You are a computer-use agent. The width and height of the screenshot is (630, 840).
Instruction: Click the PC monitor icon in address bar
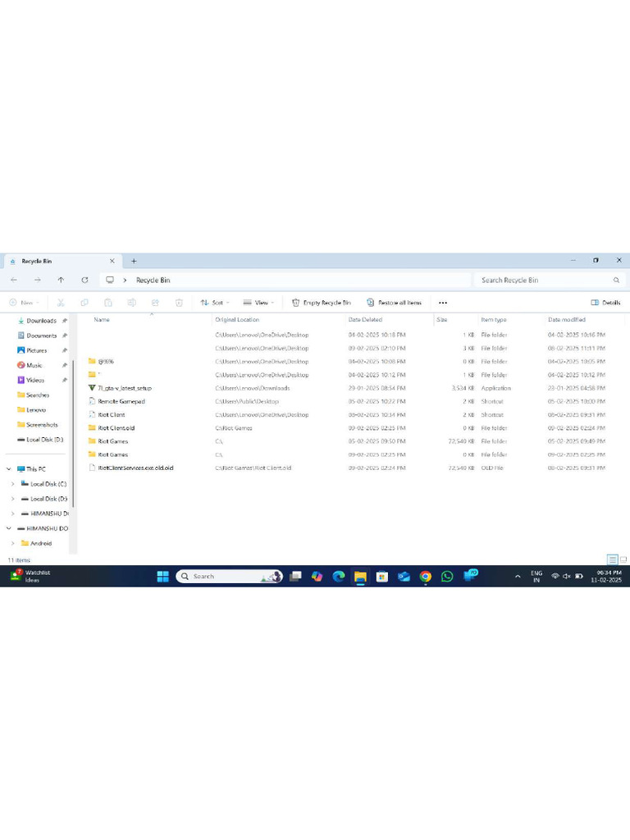pyautogui.click(x=110, y=280)
